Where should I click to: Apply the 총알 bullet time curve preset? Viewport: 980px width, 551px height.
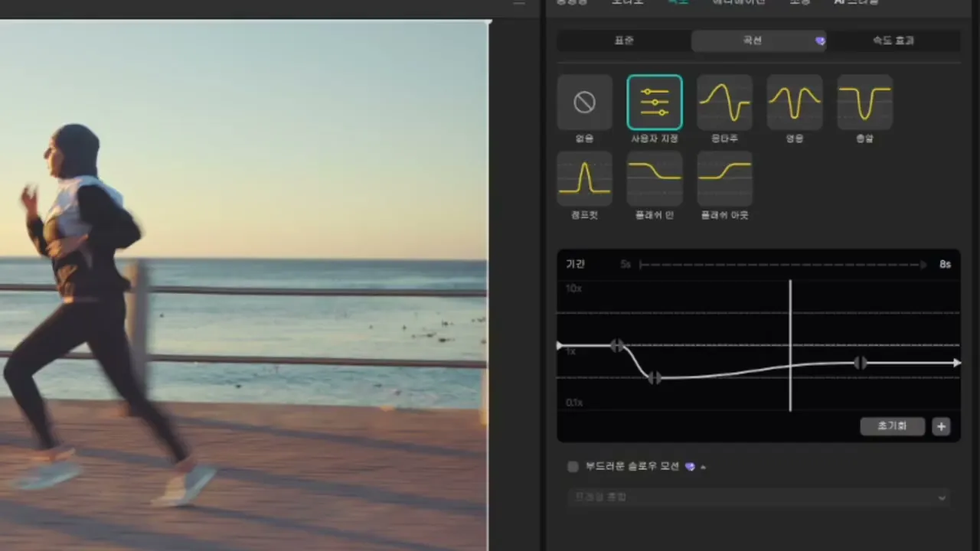click(864, 103)
